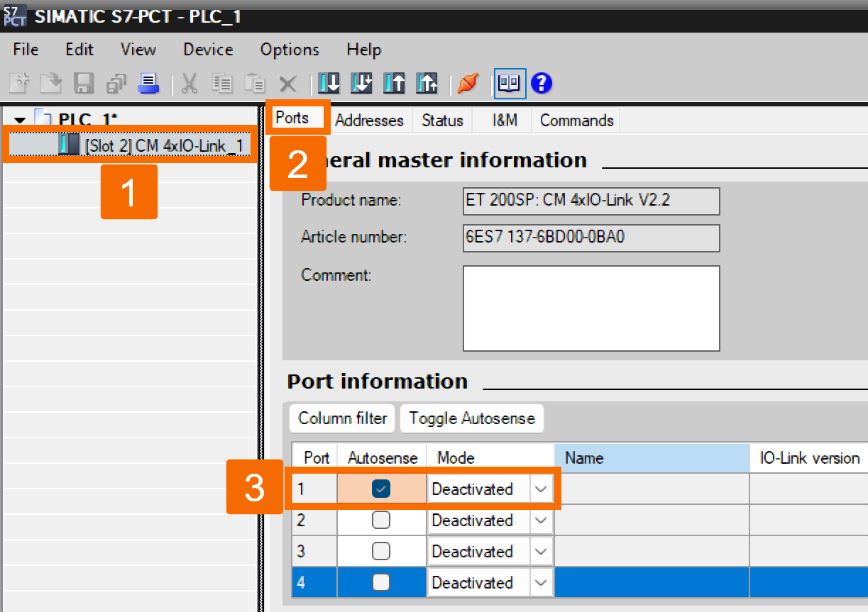
Task: Enable Autosense for port 3
Action: (x=381, y=551)
